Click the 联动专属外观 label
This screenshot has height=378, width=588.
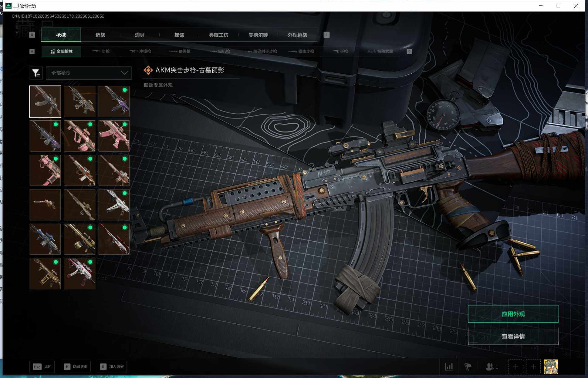[158, 85]
